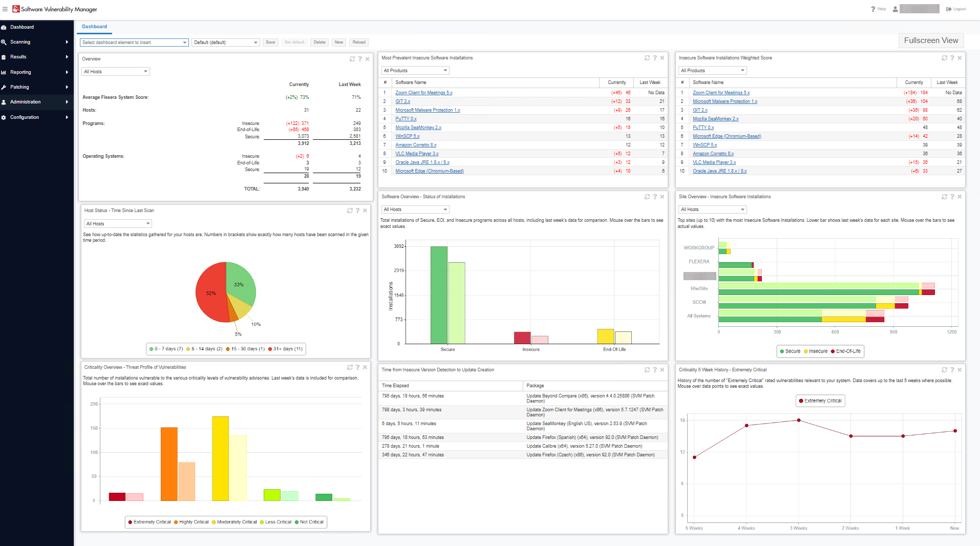Refresh the Time from Insecure Version Detection panel

click(647, 370)
